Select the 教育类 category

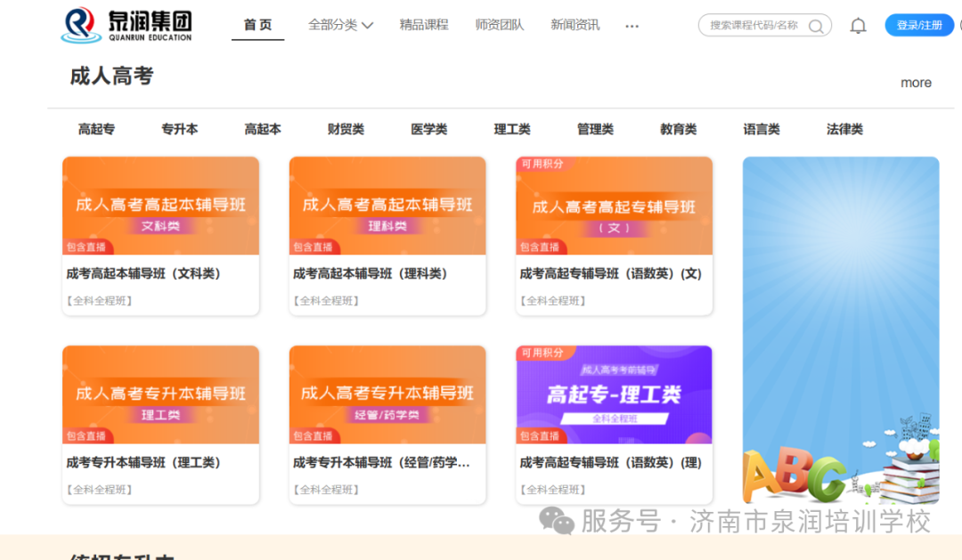pyautogui.click(x=679, y=129)
